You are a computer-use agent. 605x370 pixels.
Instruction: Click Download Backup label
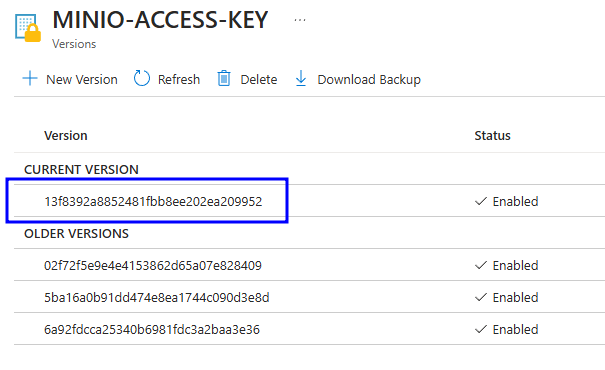point(369,79)
